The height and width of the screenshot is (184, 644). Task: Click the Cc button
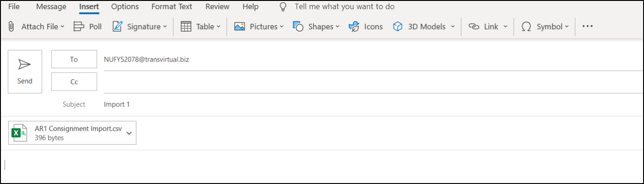click(x=74, y=82)
